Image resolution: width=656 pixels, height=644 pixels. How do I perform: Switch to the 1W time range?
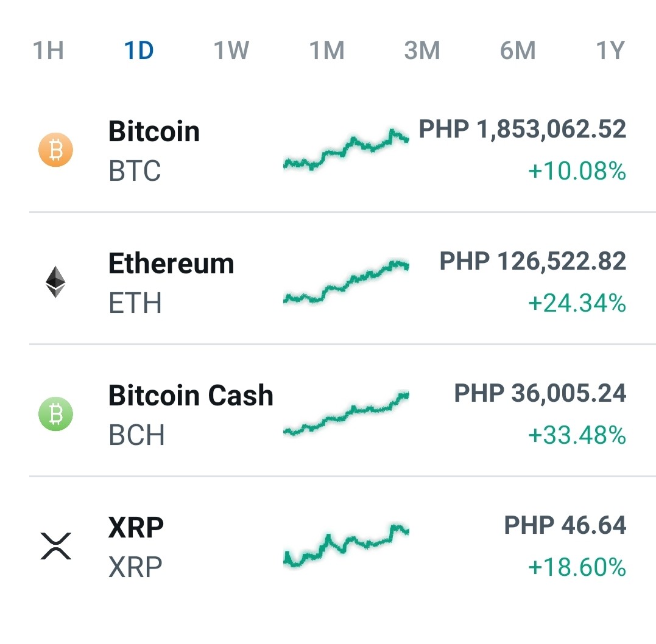[231, 51]
